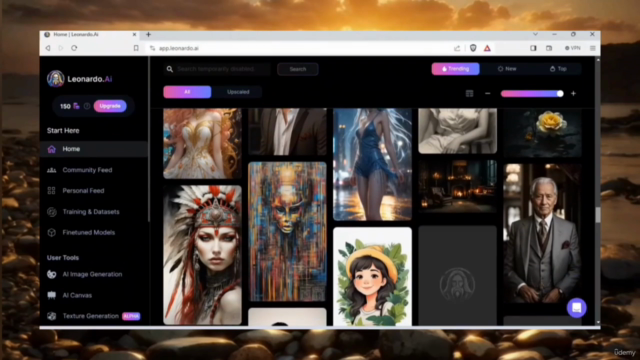This screenshot has height=360, width=640.
Task: Open Community Feed page
Action: (x=87, y=170)
